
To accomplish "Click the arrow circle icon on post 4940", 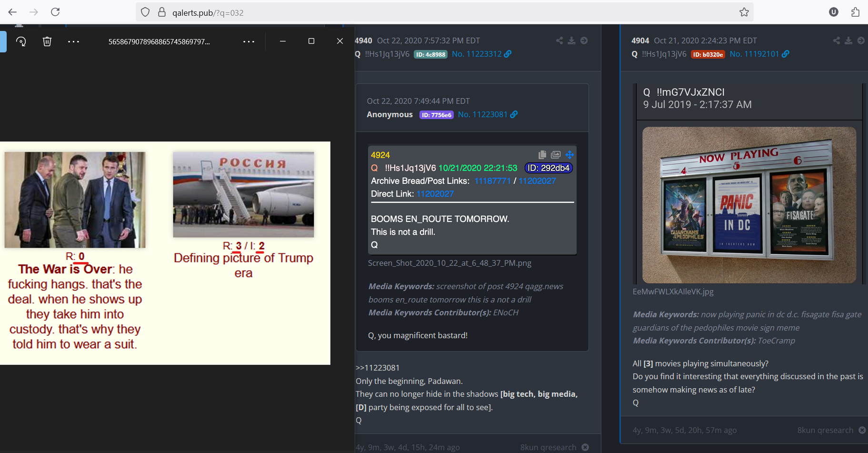I will [584, 40].
